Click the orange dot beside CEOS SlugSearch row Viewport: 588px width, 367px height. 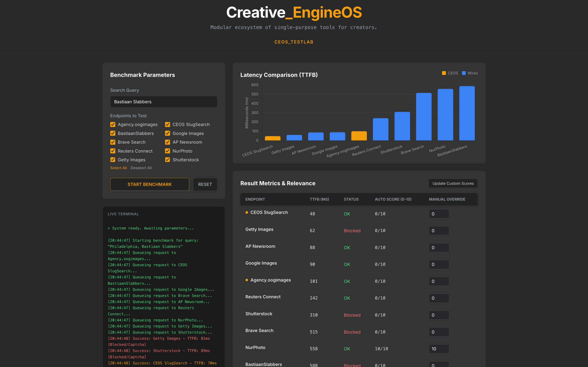tap(247, 212)
